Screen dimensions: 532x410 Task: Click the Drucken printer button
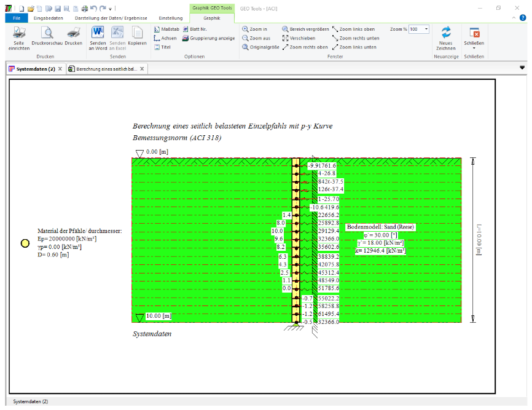click(73, 36)
